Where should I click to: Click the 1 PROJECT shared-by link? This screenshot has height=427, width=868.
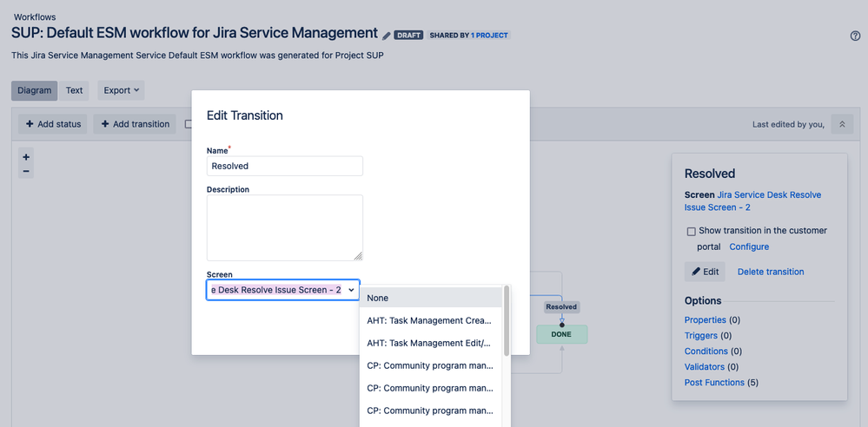pyautogui.click(x=489, y=36)
